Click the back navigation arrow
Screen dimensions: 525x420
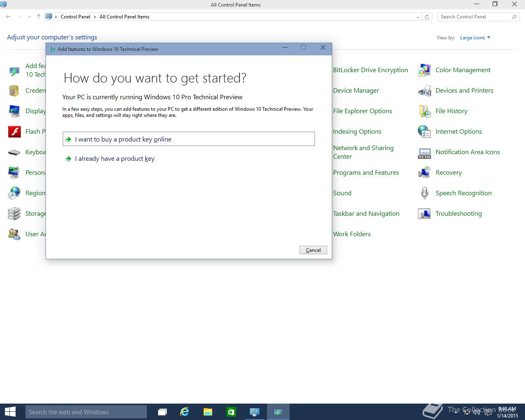click(8, 17)
